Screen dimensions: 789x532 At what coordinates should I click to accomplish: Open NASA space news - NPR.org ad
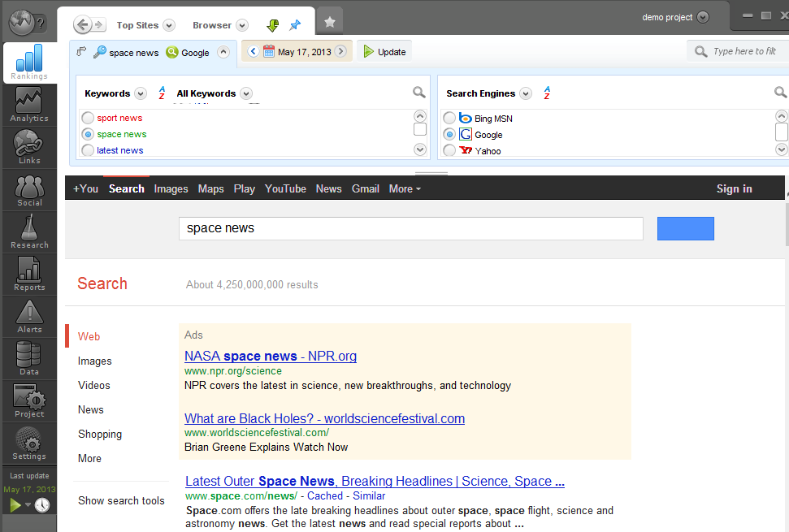click(x=271, y=356)
